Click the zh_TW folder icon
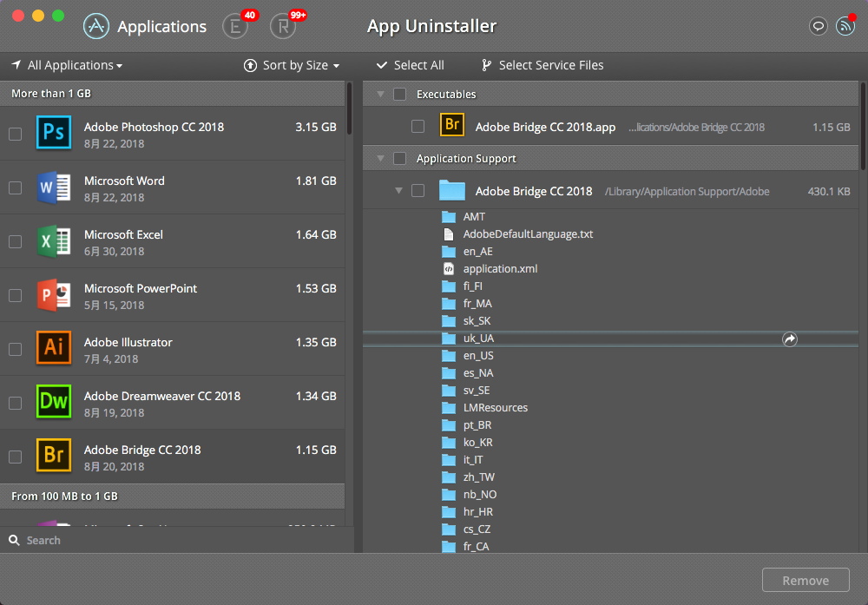 pyautogui.click(x=449, y=477)
